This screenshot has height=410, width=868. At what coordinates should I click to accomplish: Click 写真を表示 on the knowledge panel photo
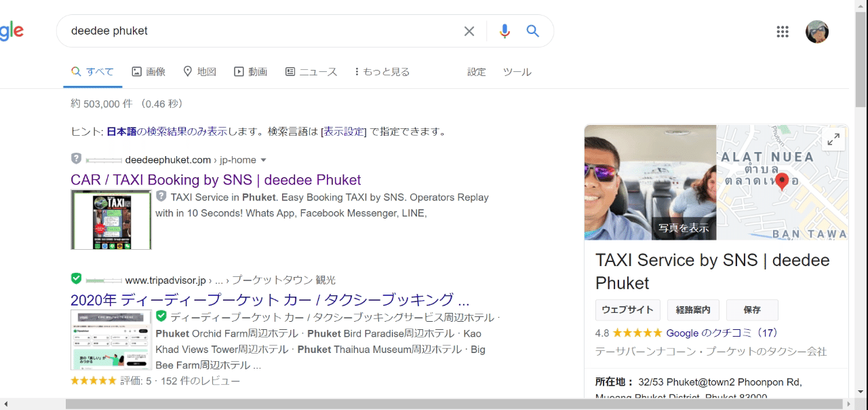pos(684,228)
